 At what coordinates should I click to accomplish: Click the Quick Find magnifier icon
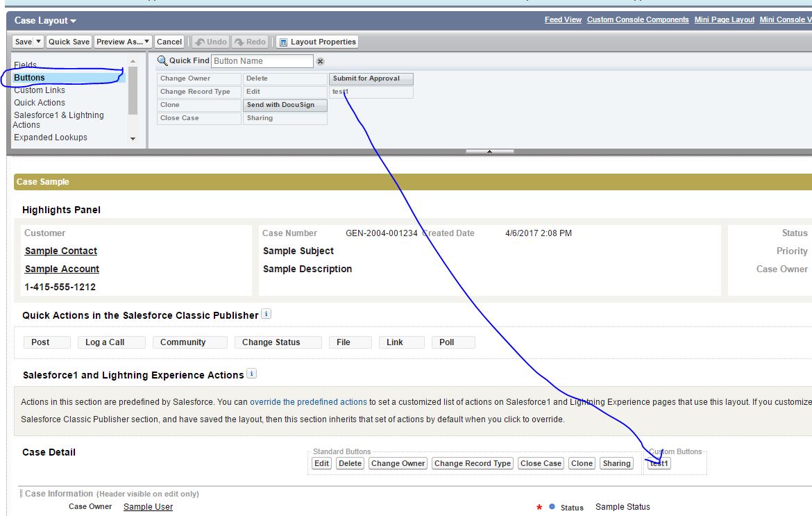tap(162, 61)
